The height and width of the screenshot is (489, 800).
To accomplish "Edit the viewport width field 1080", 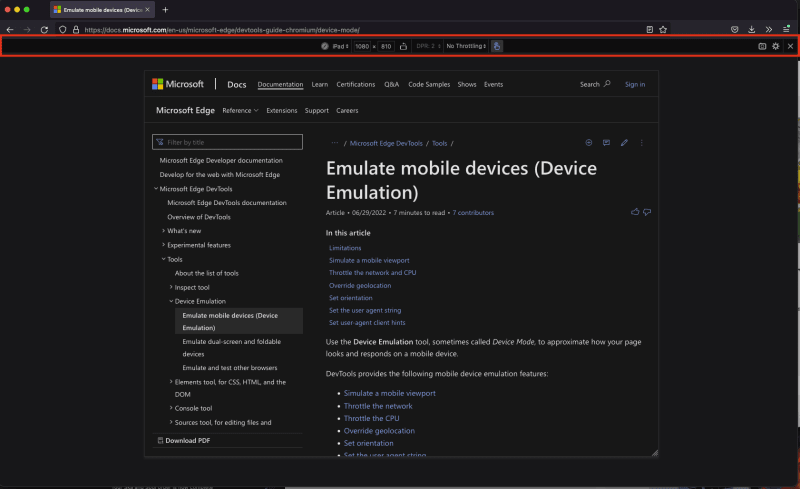I will click(362, 46).
